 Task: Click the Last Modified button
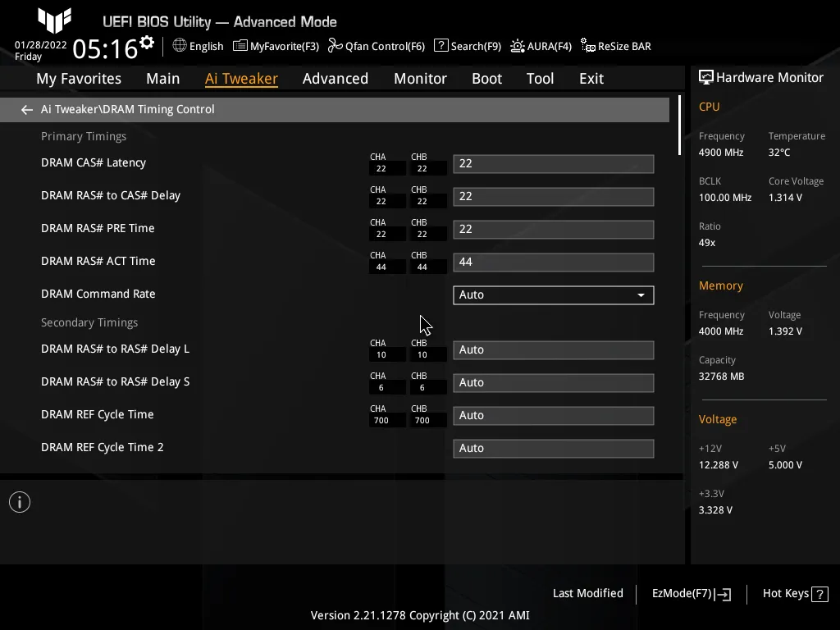tap(587, 594)
